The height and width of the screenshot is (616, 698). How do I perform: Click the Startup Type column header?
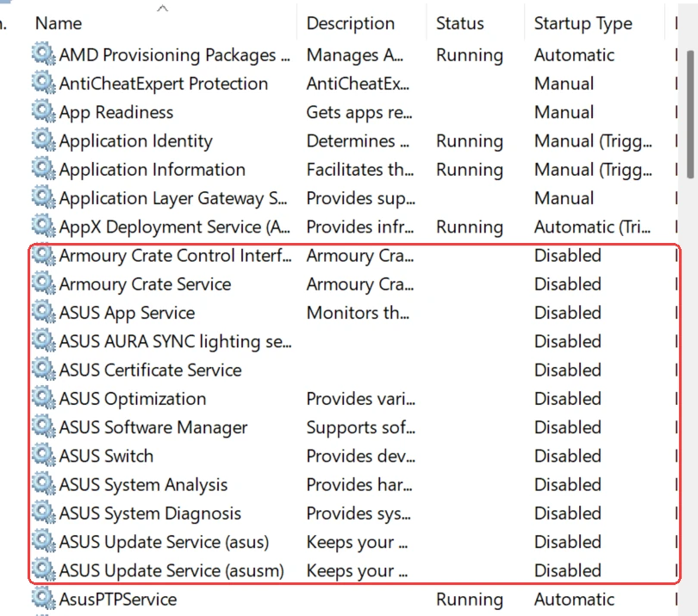(583, 23)
